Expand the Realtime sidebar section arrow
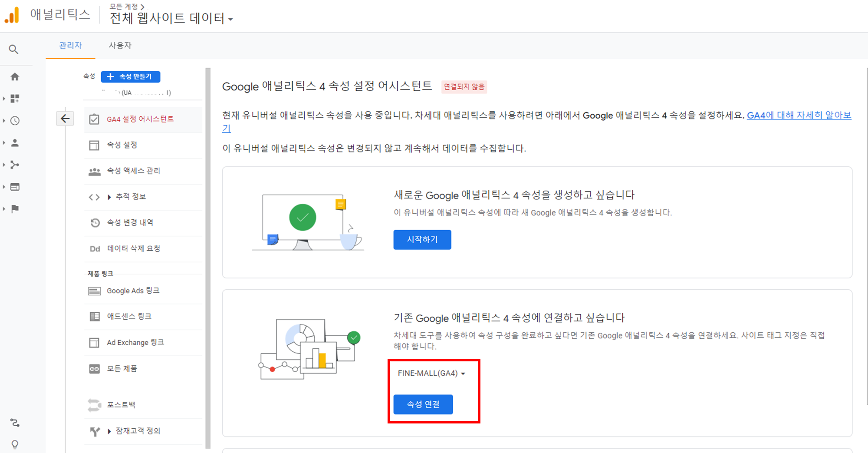 (4, 121)
